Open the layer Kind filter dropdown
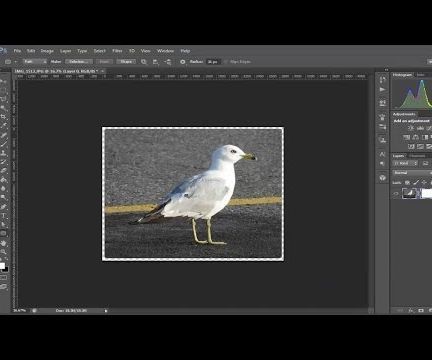Screen dimensions: 432x360 point(405,163)
